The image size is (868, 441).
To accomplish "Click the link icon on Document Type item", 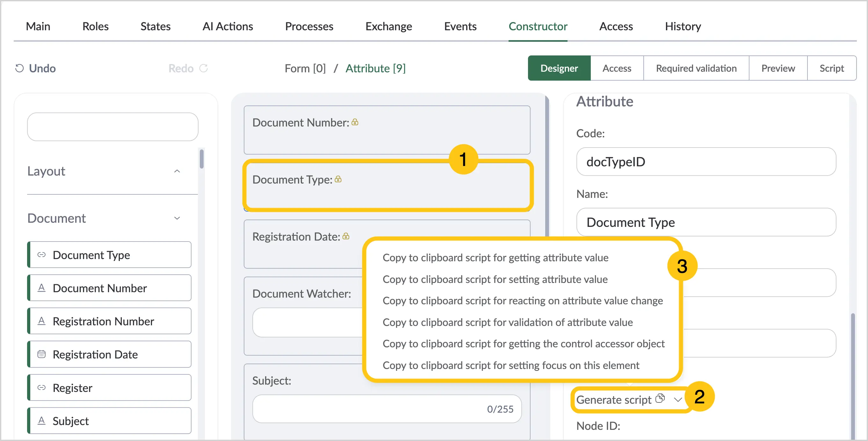I will [x=41, y=255].
